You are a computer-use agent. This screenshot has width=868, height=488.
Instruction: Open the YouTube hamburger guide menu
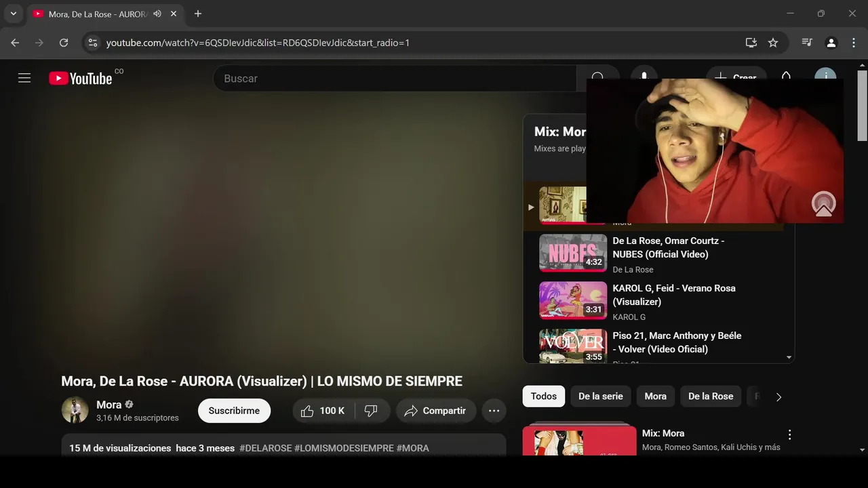[x=24, y=78]
